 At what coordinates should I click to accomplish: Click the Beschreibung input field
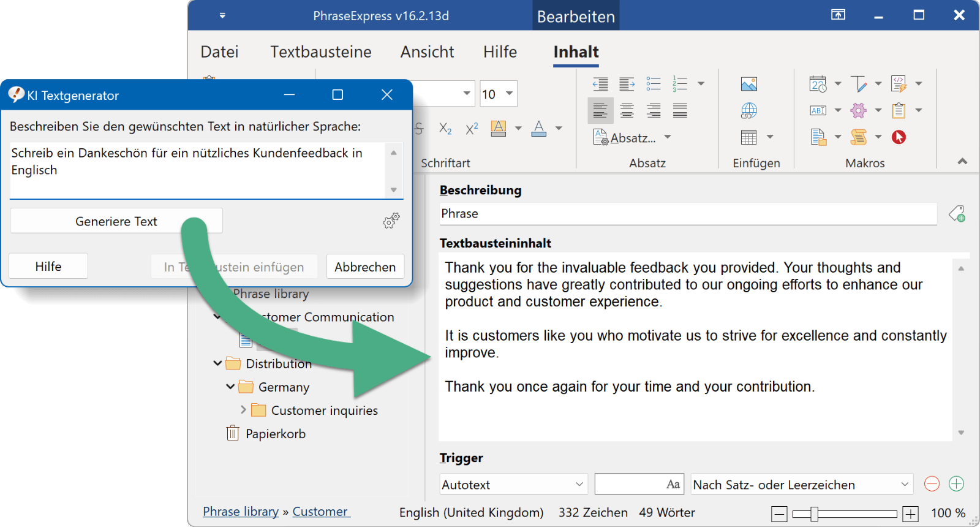688,214
